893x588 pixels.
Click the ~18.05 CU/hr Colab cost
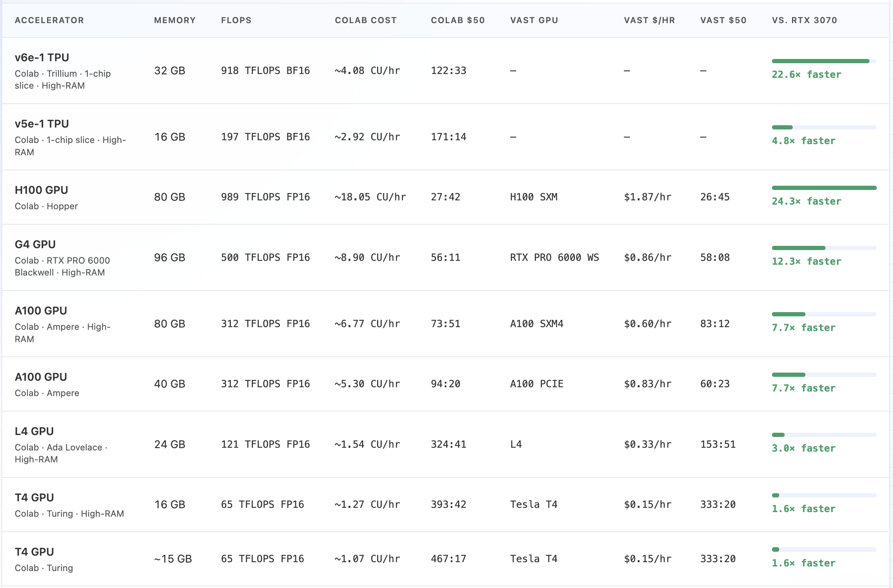pos(370,197)
